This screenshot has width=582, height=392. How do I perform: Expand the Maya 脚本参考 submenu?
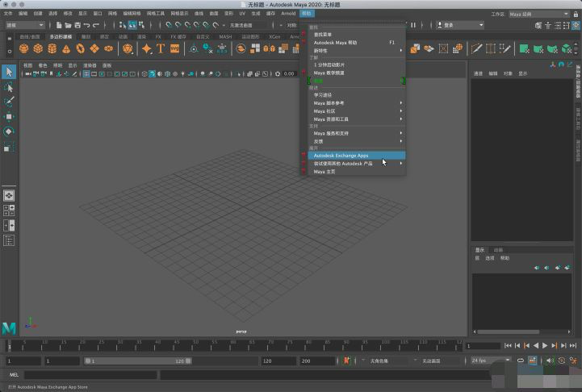coord(356,103)
